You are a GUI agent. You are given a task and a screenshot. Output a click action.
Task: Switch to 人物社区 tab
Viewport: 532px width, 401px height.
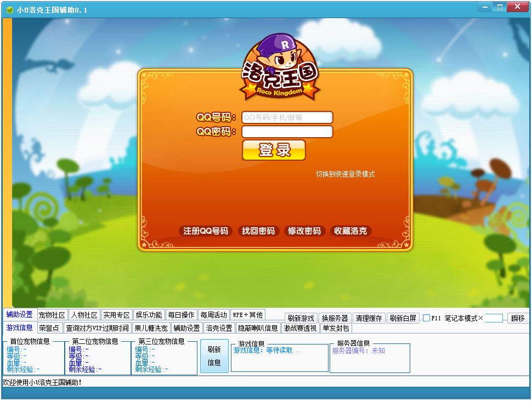click(84, 315)
